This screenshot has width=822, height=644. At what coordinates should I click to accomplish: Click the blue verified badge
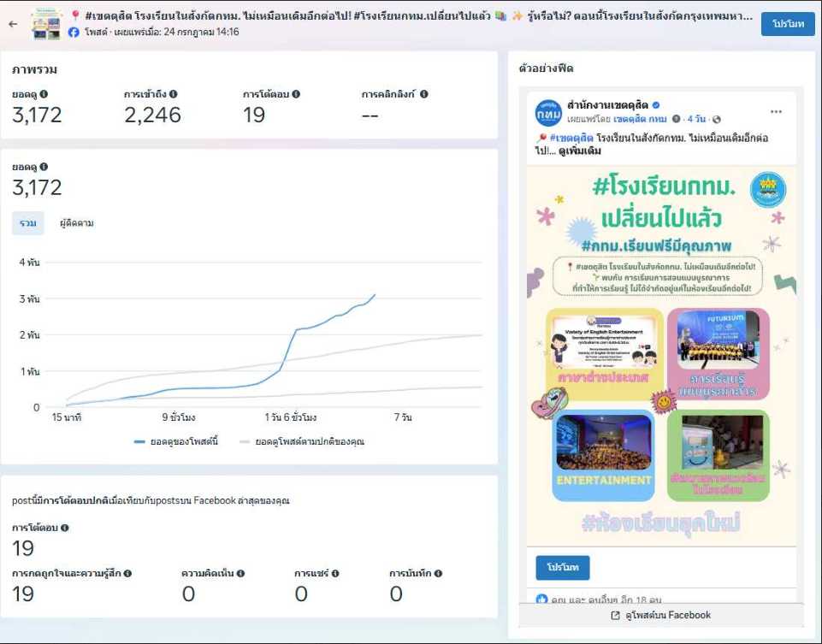656,105
